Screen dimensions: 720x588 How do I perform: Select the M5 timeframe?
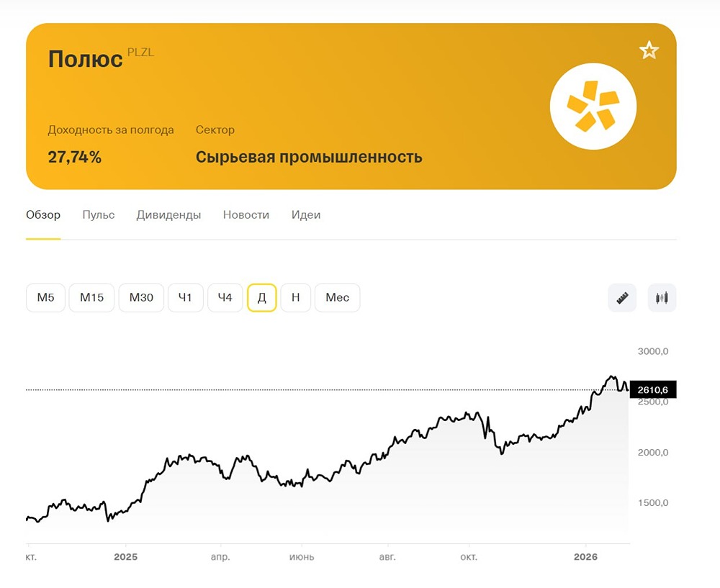click(x=45, y=297)
